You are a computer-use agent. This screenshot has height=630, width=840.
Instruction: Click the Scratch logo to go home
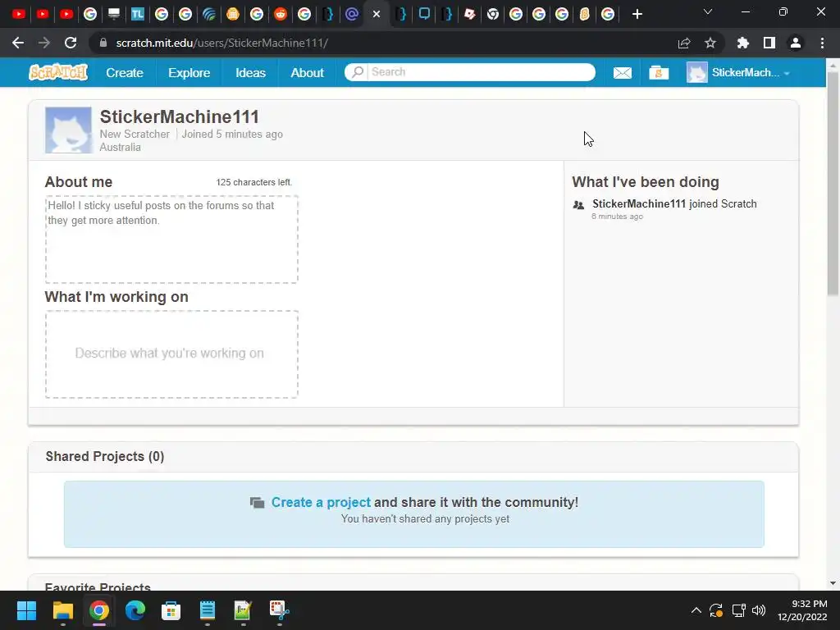58,72
